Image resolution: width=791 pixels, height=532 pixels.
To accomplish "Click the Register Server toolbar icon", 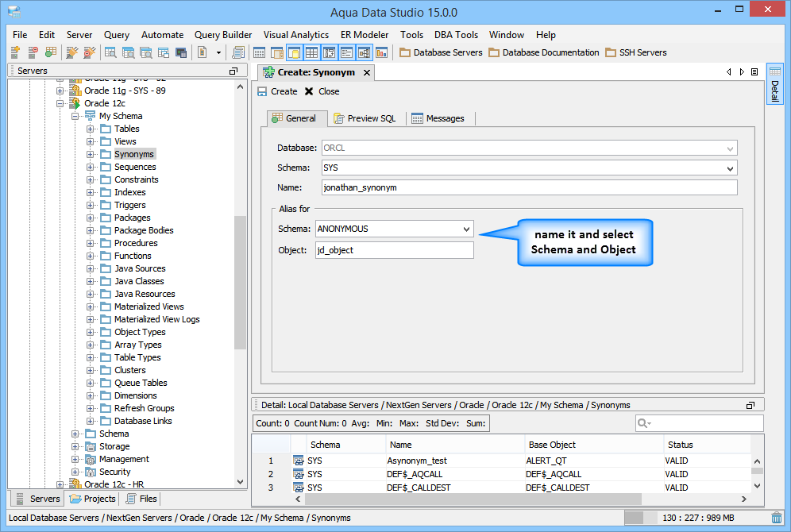I will click(15, 52).
